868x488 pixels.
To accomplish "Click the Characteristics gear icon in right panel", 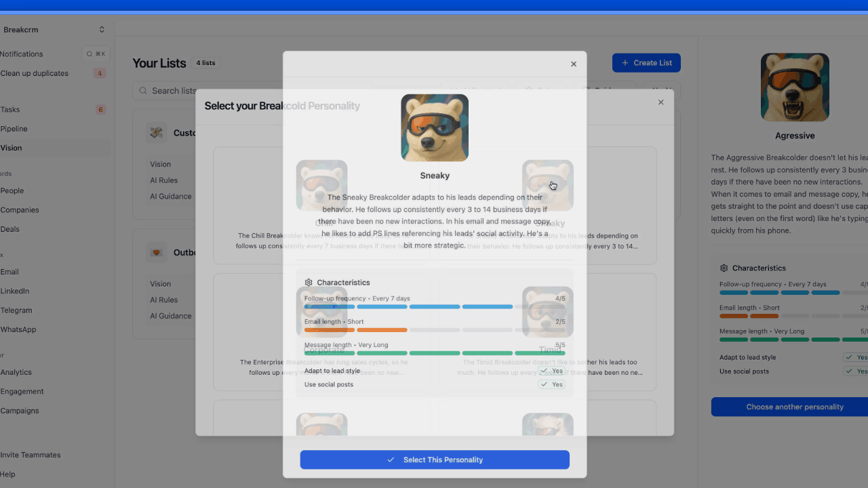I will point(724,268).
